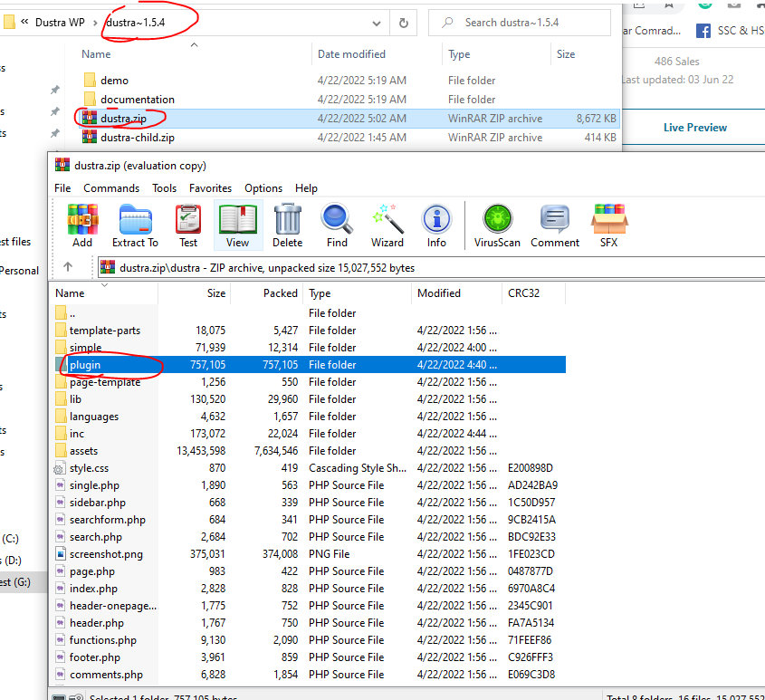Go up one level in WinRAR

pos(68,267)
